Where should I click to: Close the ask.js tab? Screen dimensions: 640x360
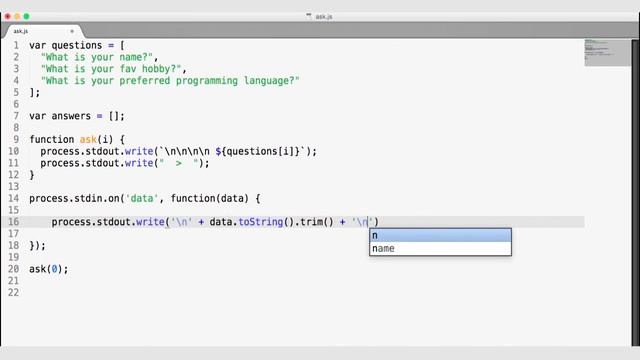pos(72,31)
